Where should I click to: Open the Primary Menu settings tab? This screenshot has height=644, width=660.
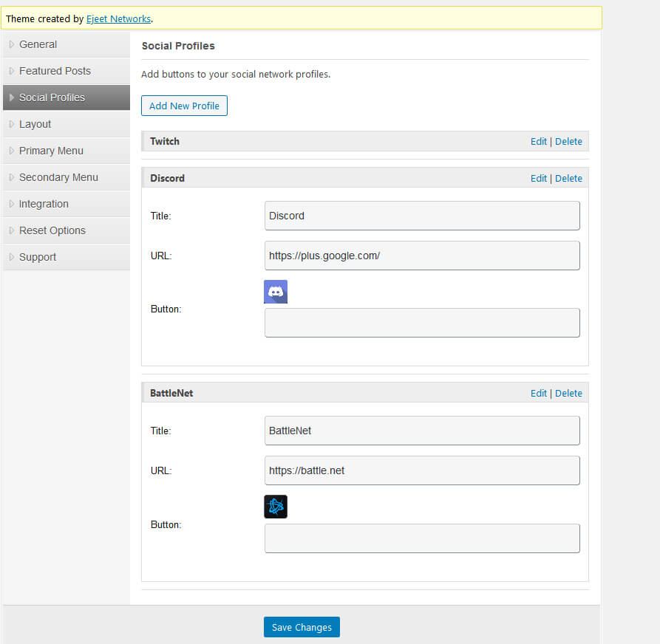[67, 151]
